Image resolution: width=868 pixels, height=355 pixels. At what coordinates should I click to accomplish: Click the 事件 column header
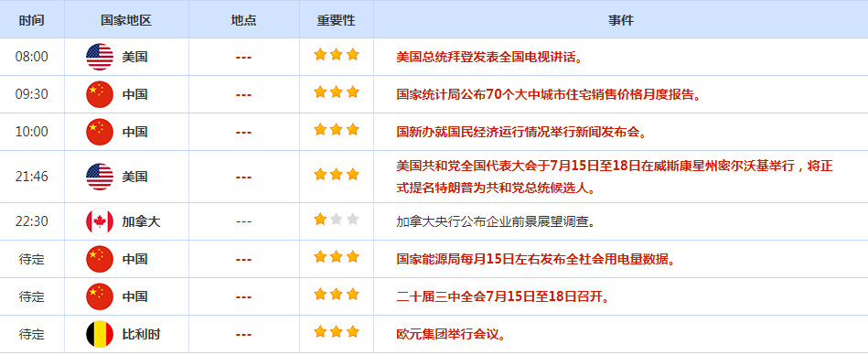coord(620,20)
